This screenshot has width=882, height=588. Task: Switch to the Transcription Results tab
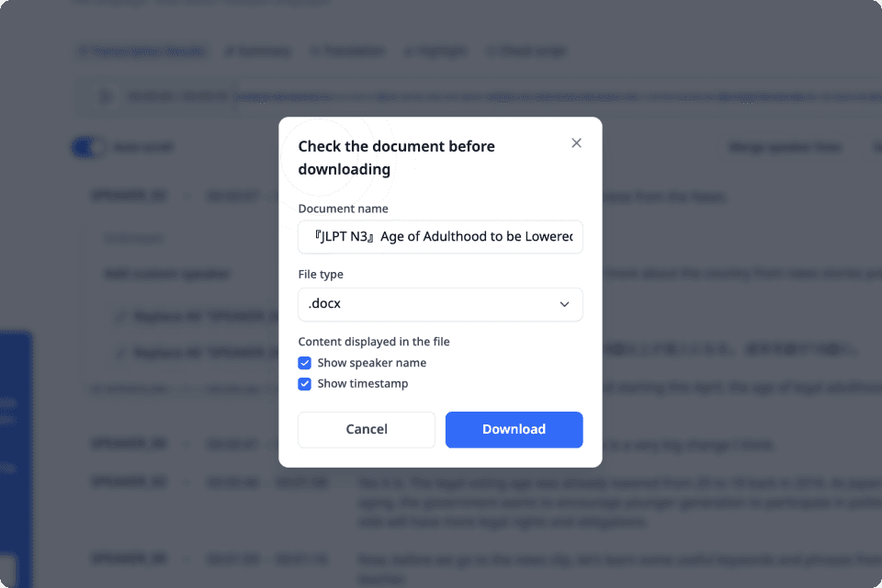click(141, 51)
